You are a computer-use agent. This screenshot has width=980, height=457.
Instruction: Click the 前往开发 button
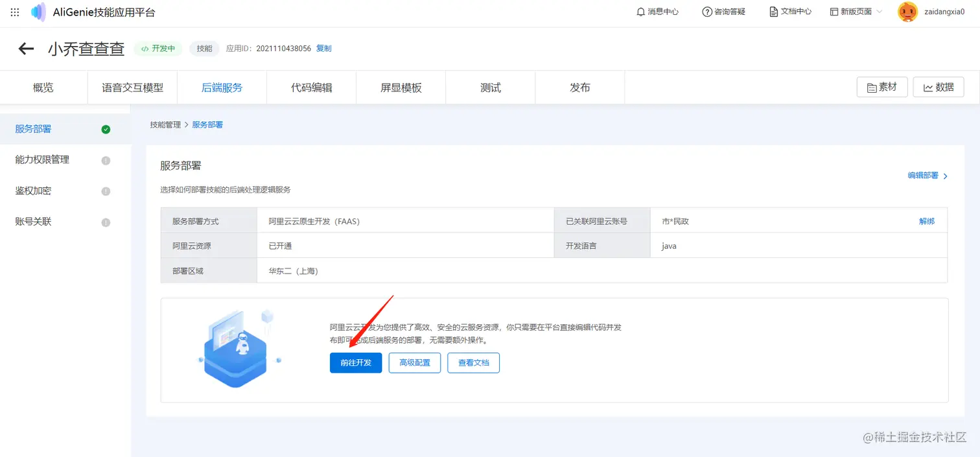[x=356, y=363]
